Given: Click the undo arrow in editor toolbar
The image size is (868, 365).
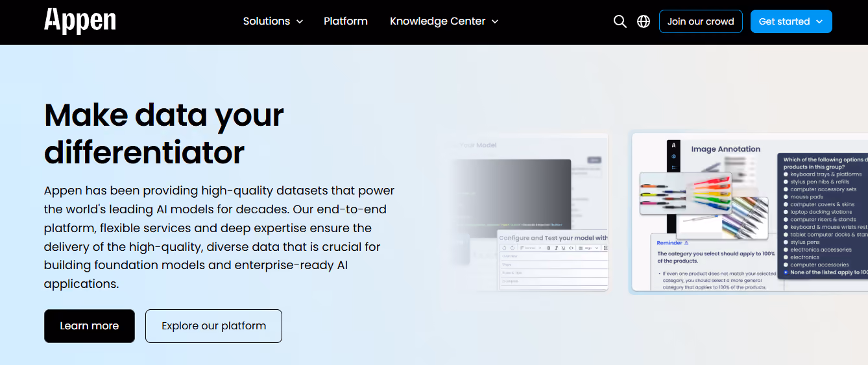Looking at the screenshot, I should tap(504, 248).
